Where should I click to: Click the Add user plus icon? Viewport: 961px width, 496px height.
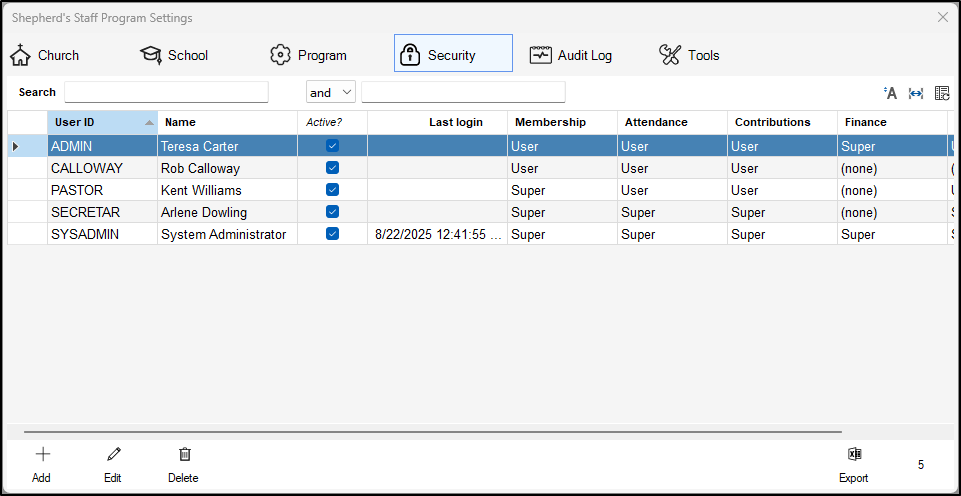click(42, 454)
